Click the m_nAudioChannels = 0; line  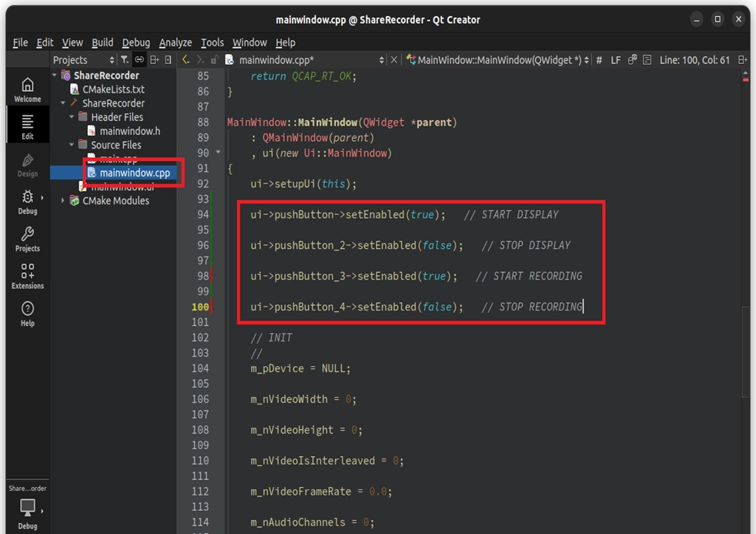(x=312, y=522)
